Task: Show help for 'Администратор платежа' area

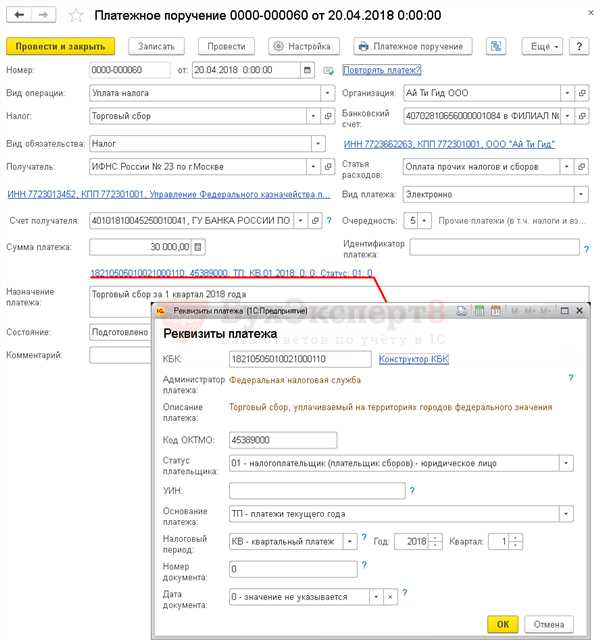Action: 571,378
